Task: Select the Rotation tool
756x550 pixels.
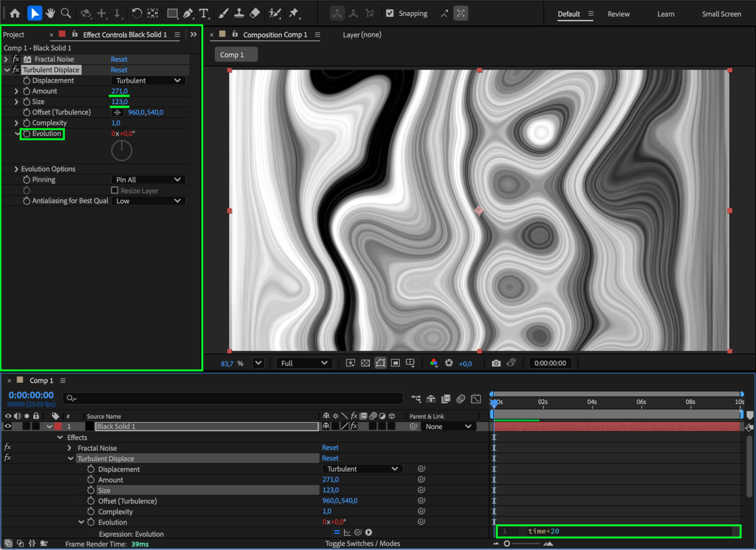Action: click(137, 14)
